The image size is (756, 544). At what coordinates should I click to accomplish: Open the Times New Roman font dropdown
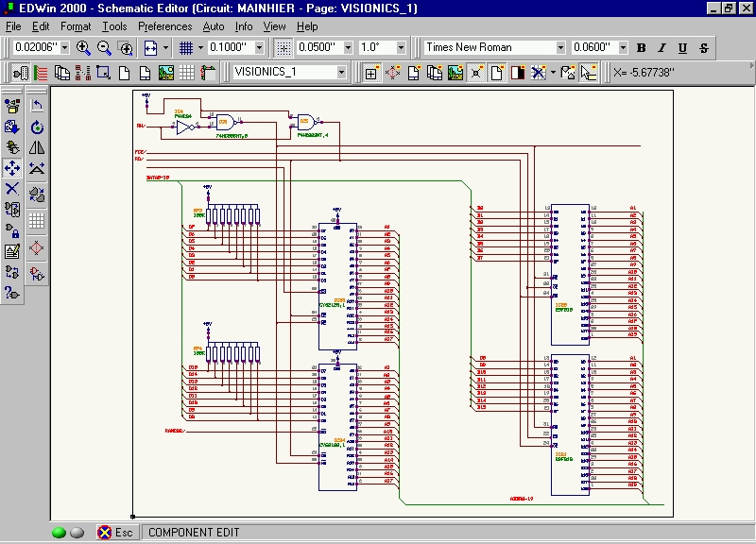pos(560,47)
